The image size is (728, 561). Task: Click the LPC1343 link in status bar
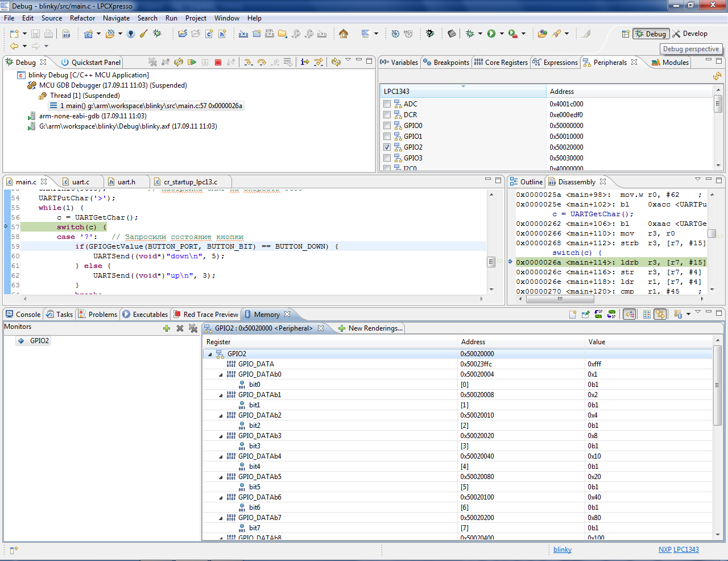pos(686,550)
